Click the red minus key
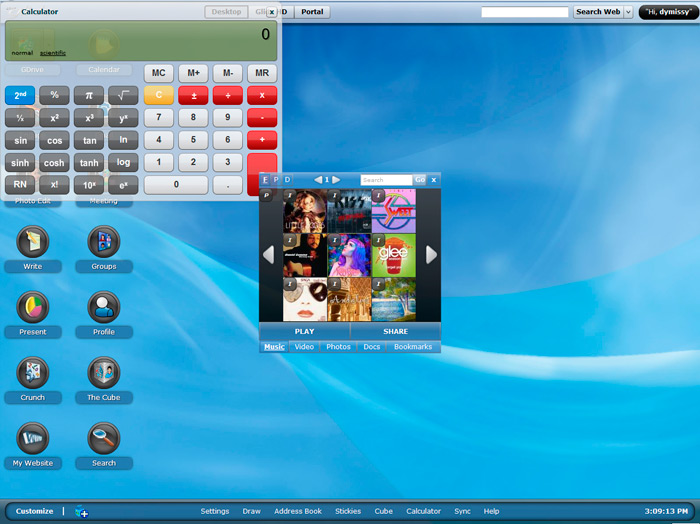The width and height of the screenshot is (700, 524). pyautogui.click(x=262, y=118)
